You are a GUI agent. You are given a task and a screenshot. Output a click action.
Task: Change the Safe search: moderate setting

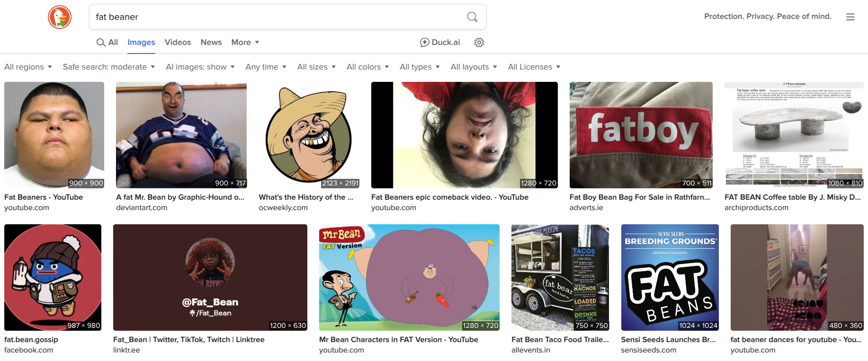(x=109, y=67)
